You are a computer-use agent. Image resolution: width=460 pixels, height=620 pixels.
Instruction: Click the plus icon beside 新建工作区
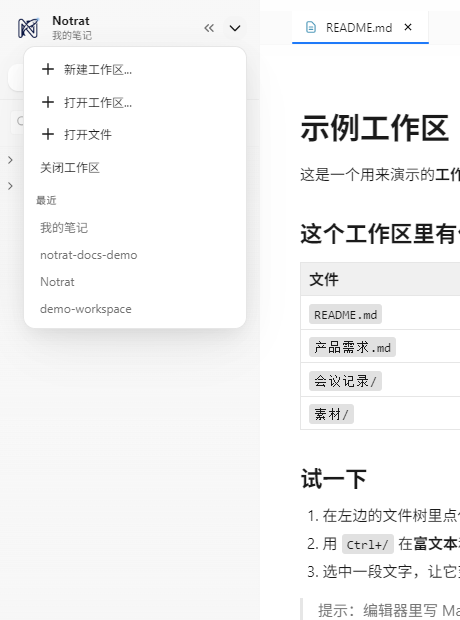[x=48, y=69]
